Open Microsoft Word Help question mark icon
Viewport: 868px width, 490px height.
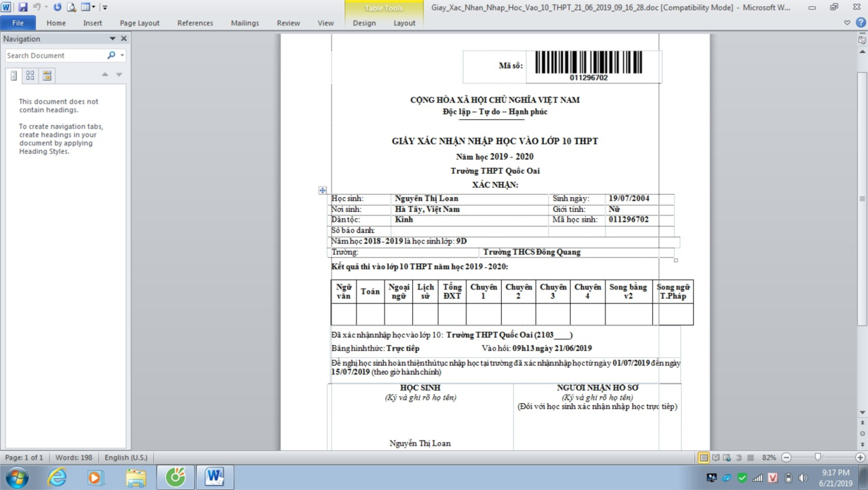click(860, 23)
